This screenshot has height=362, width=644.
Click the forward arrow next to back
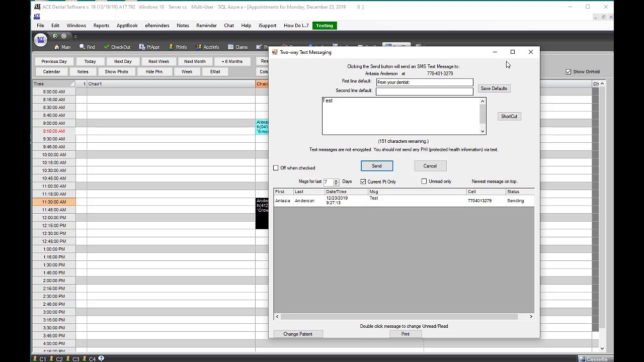[64, 36]
